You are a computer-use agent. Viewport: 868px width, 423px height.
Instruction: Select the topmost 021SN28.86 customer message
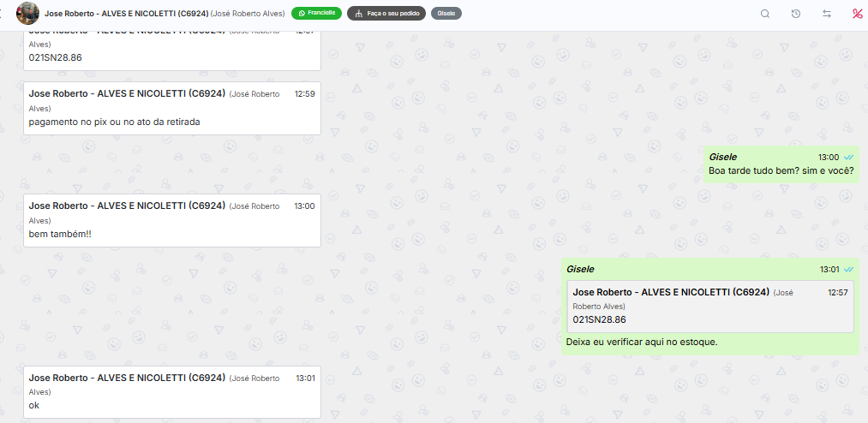tap(172, 51)
